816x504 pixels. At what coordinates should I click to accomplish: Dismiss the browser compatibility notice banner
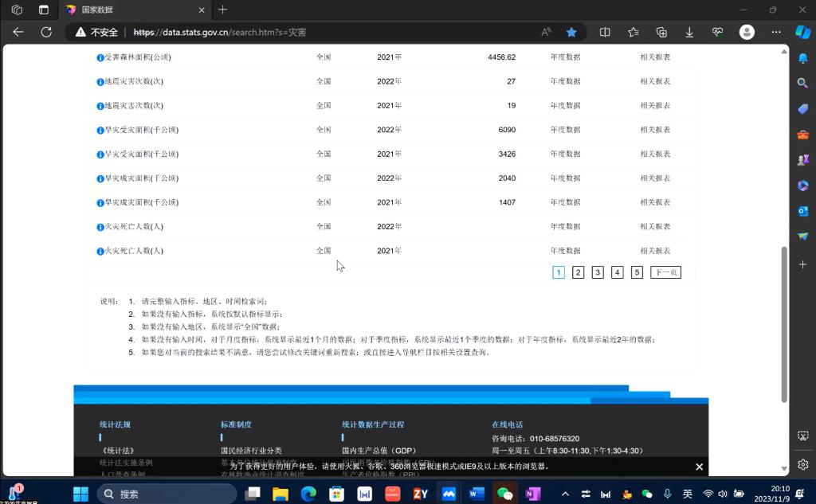point(699,467)
